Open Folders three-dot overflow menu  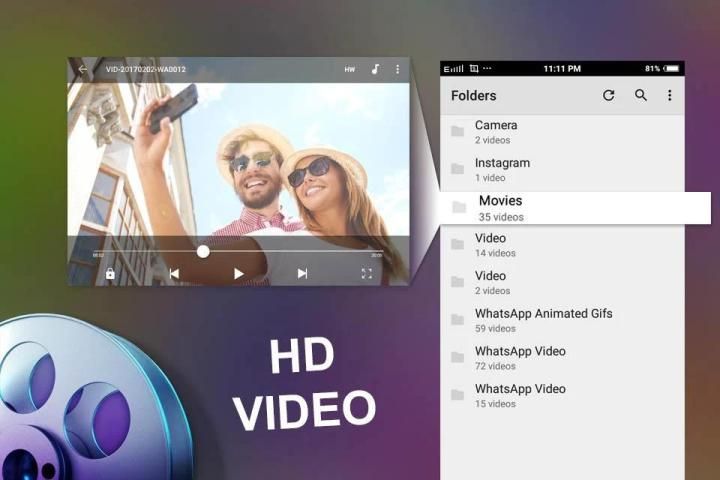(670, 96)
